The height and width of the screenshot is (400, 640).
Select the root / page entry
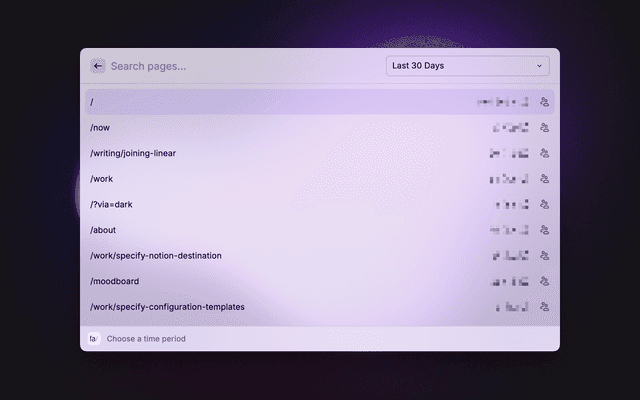click(92, 102)
